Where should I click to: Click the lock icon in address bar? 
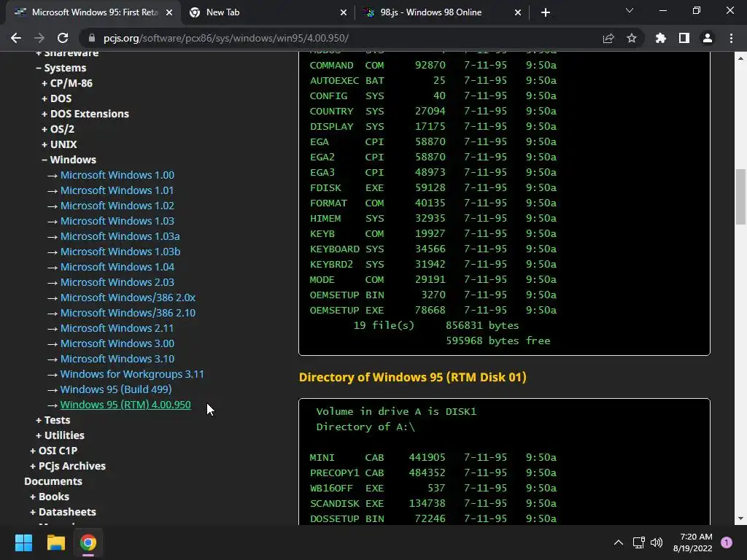[x=93, y=38]
